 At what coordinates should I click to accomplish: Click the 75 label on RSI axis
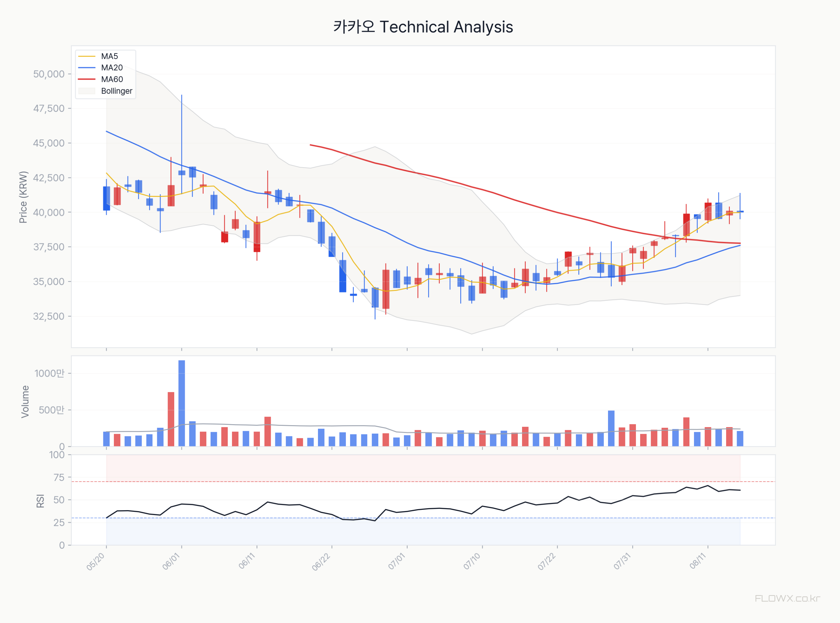click(59, 477)
